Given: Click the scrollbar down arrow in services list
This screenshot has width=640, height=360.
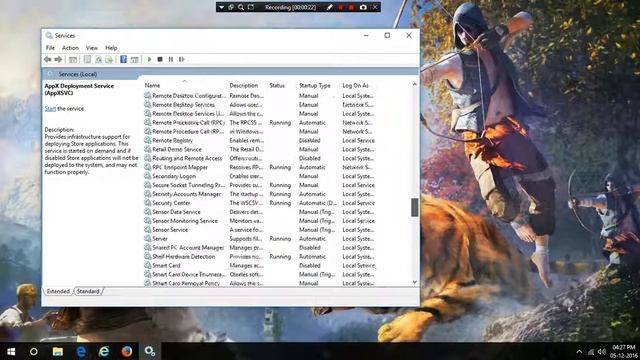Looking at the screenshot, I should pos(415,282).
